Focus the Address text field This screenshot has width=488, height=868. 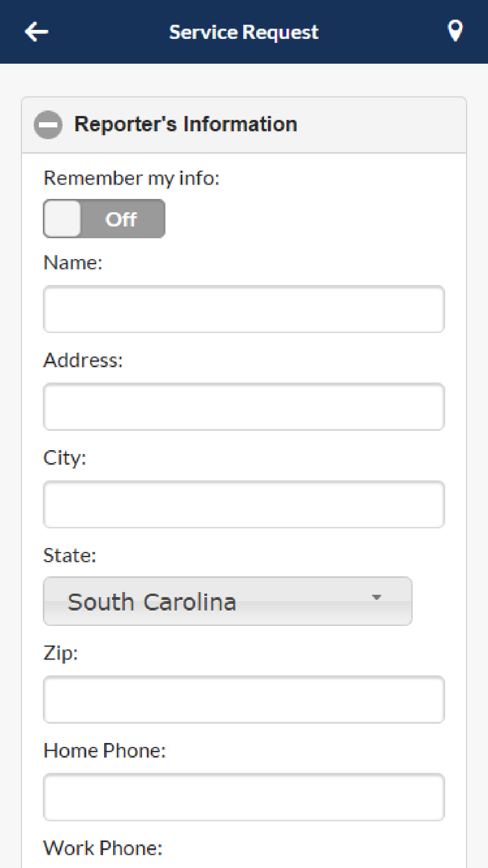[244, 406]
